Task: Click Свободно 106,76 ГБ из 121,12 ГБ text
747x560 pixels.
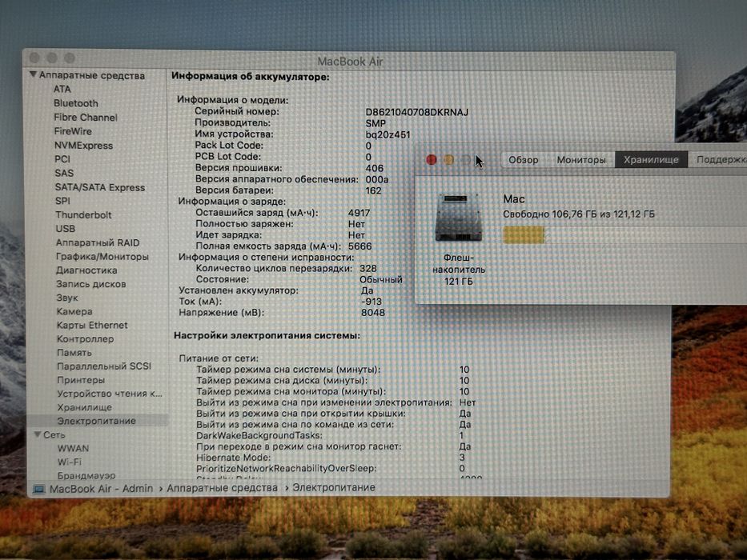Action: [x=578, y=214]
